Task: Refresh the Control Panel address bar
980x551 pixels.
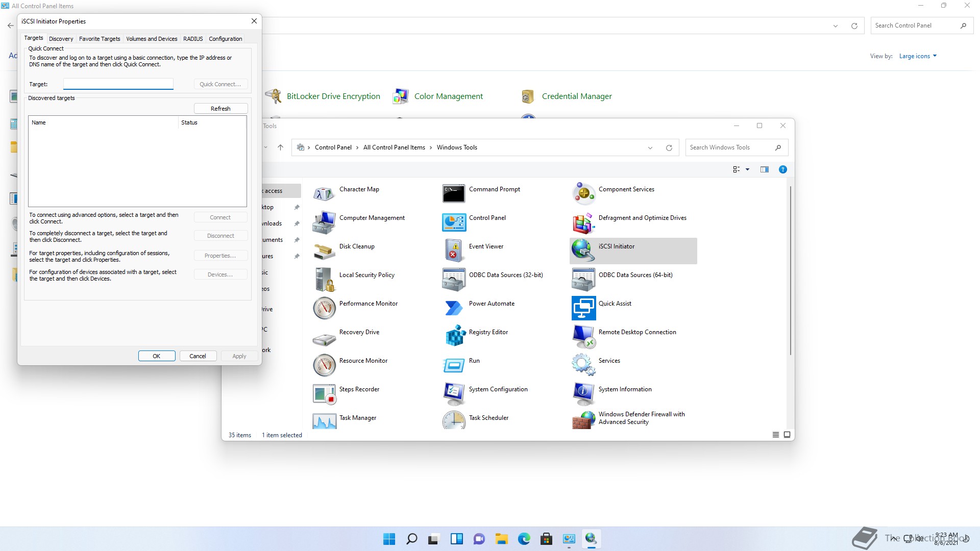Action: pyautogui.click(x=854, y=26)
